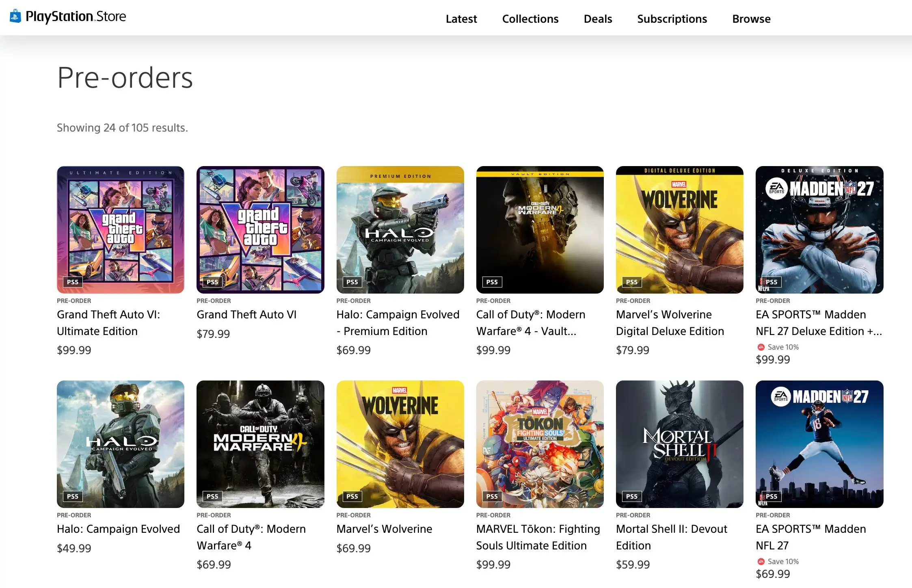Click the Marvel's Wolverine title text
The image size is (912, 588).
384,529
